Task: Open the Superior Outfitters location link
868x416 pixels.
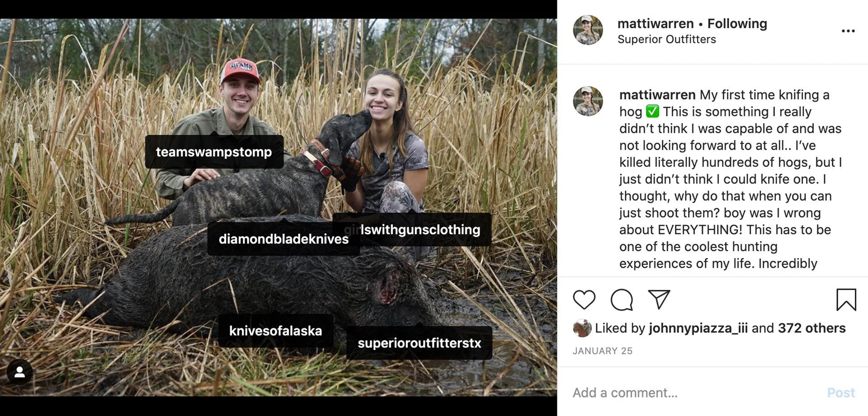Action: point(666,39)
